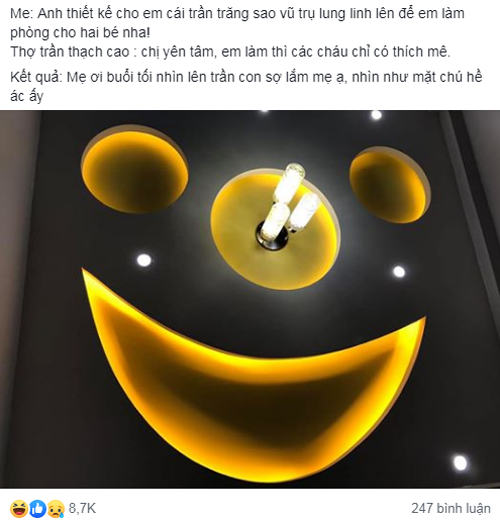Click the smaller yellow circle eye in photo

[x=390, y=185]
